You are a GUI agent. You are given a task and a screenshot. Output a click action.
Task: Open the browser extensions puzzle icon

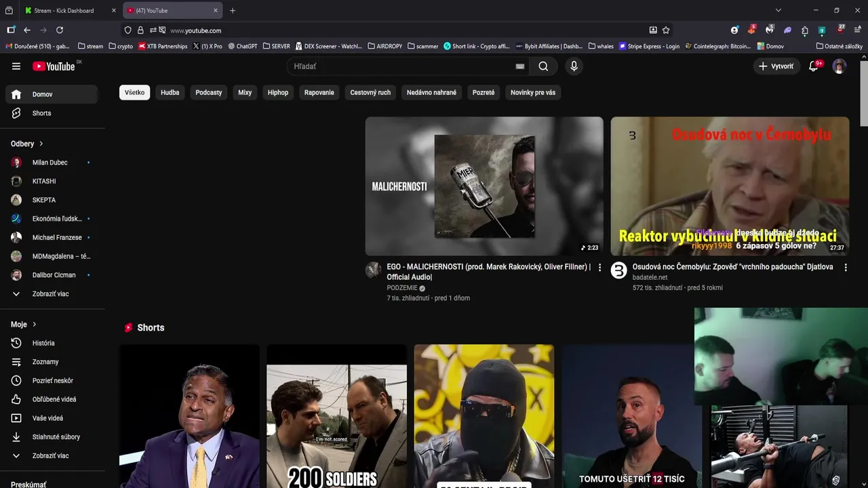[804, 30]
